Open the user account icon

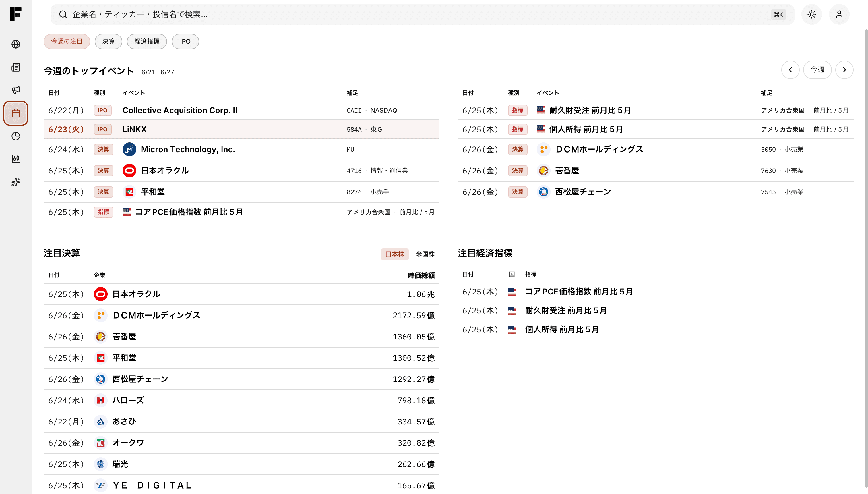[x=839, y=14]
